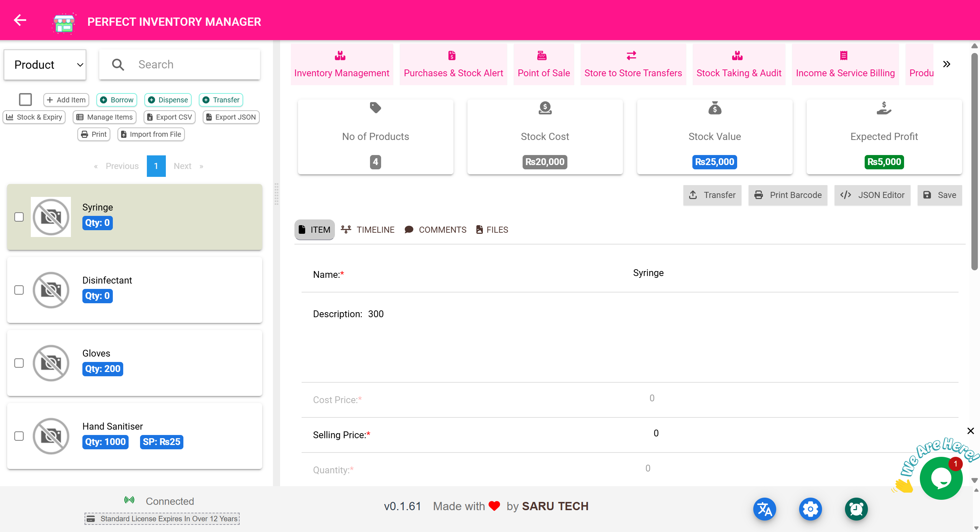Click the Standard License expiry notice
This screenshot has width=980, height=532.
[x=162, y=518]
